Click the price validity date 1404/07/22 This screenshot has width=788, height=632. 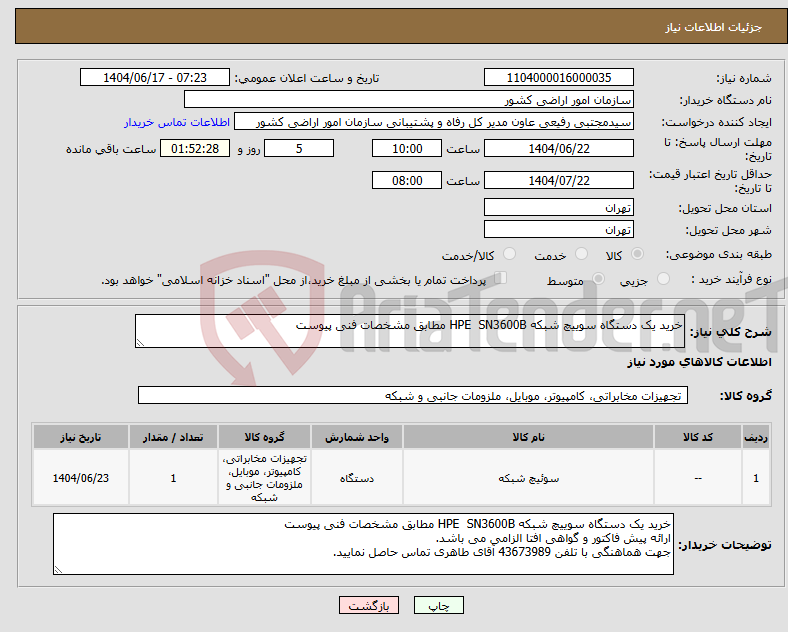[x=558, y=180]
